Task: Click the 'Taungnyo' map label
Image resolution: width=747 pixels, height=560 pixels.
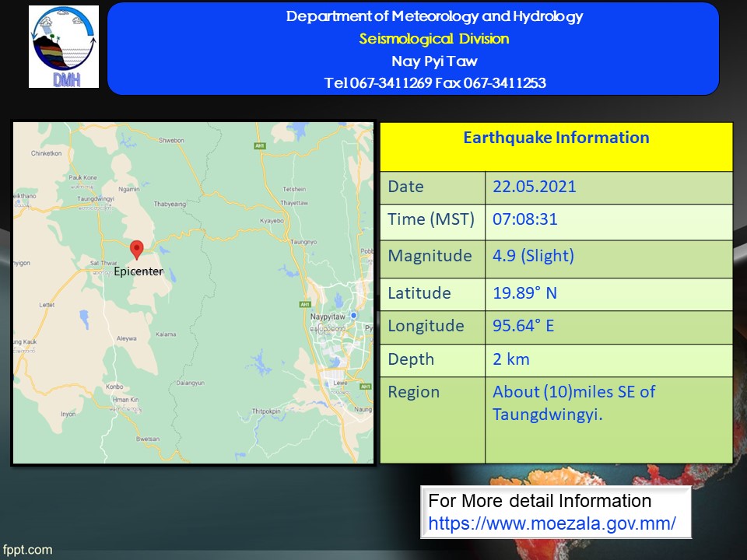Action: click(x=303, y=242)
